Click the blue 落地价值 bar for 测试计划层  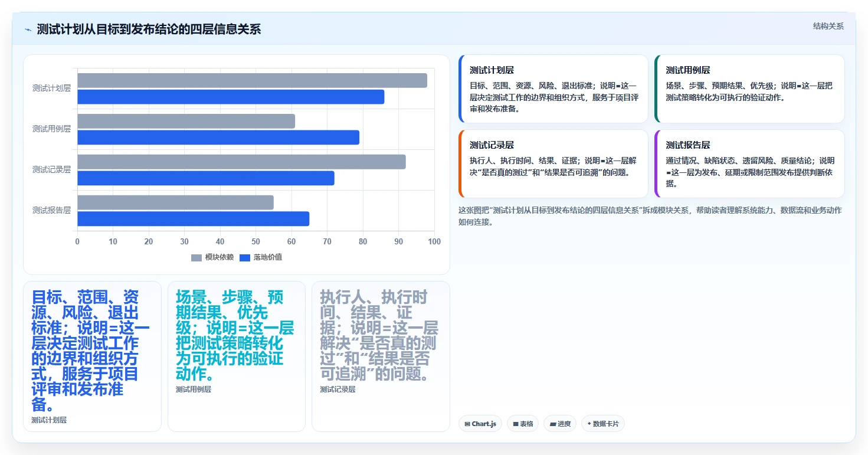pyautogui.click(x=231, y=97)
